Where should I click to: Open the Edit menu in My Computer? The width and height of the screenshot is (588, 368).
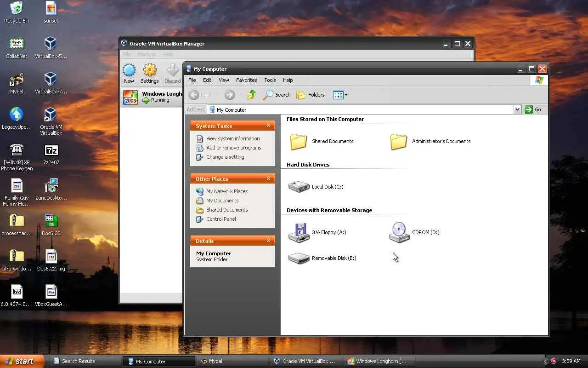point(207,80)
